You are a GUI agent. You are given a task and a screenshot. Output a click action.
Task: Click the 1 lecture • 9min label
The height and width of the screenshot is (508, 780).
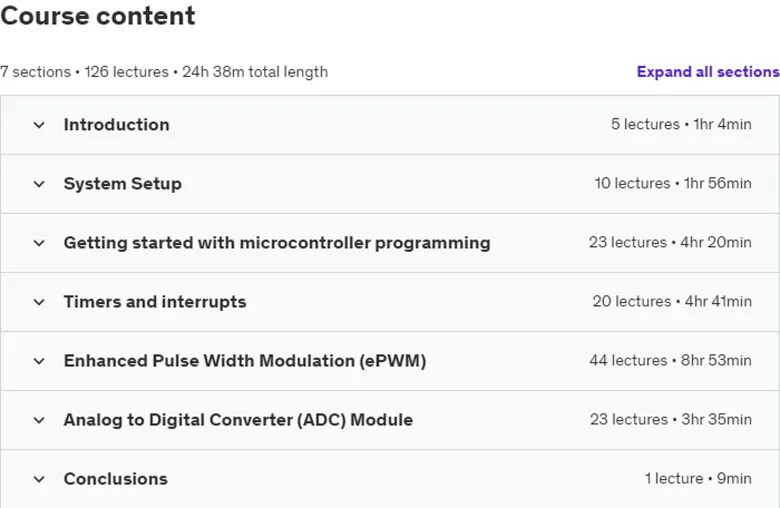pos(698,478)
